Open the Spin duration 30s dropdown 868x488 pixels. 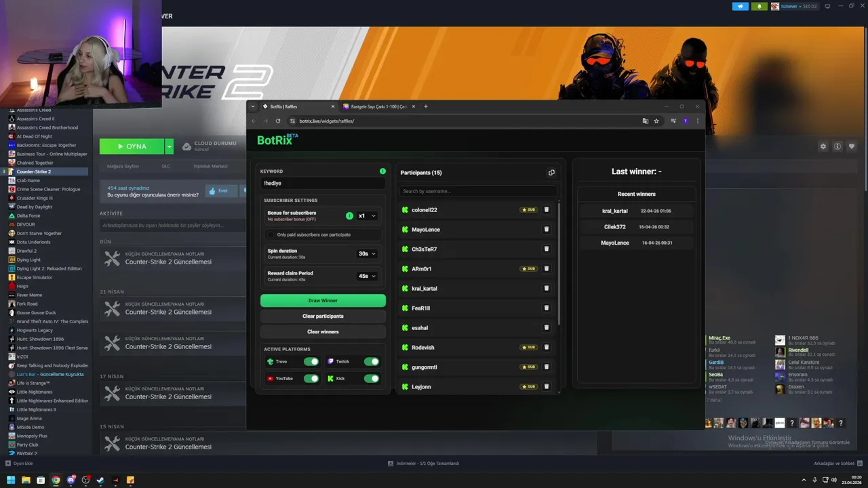(367, 253)
